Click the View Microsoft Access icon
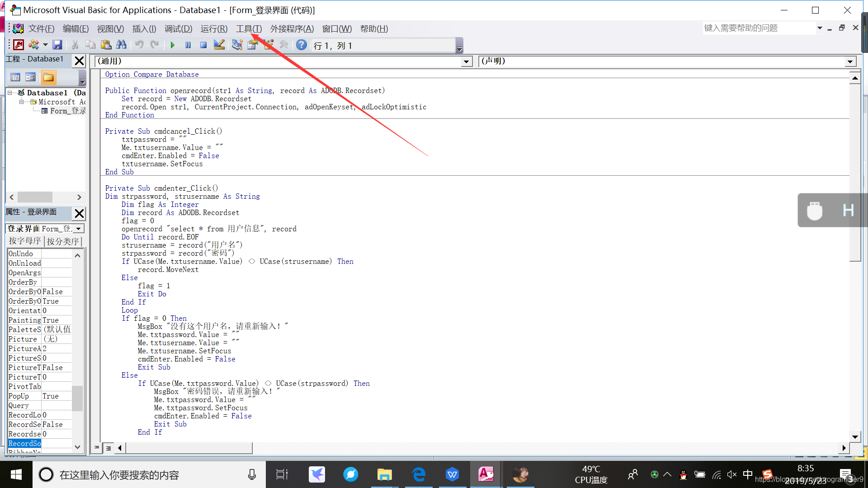 click(x=19, y=45)
